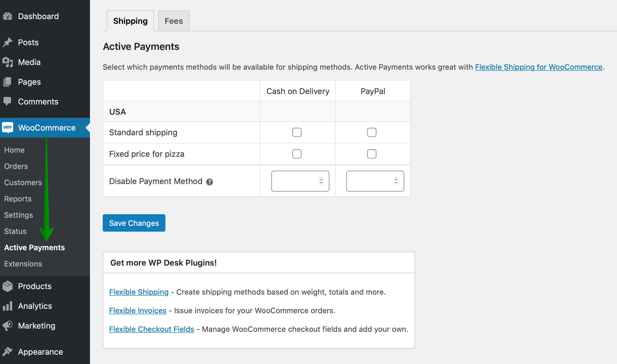This screenshot has width=617, height=364.
Task: Click the Comments speech bubble icon
Action: (8, 102)
